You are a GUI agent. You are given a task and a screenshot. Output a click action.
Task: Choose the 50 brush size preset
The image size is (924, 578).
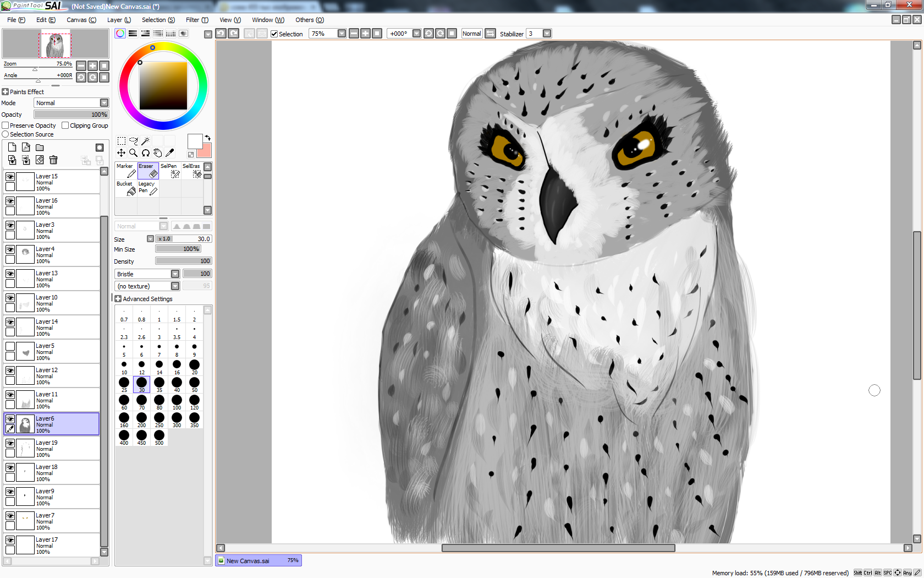pyautogui.click(x=194, y=384)
